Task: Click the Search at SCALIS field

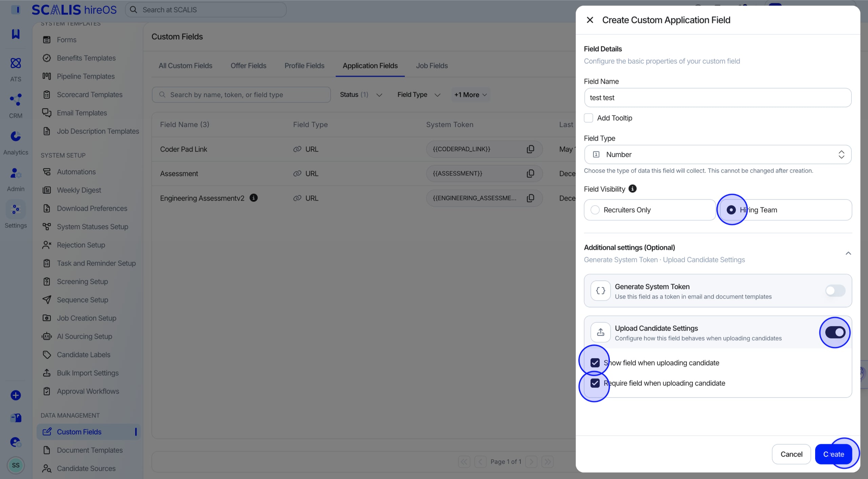Action: 206,10
